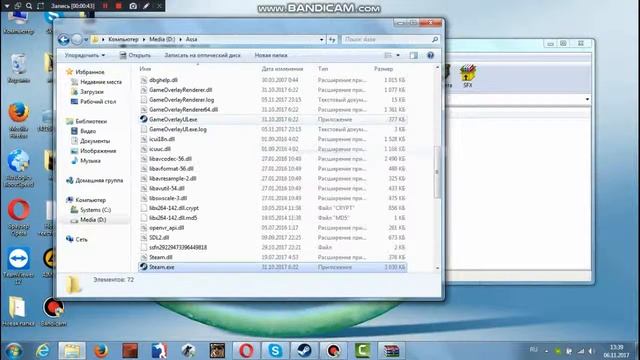Open the Bandicam taskbar button

click(x=333, y=351)
